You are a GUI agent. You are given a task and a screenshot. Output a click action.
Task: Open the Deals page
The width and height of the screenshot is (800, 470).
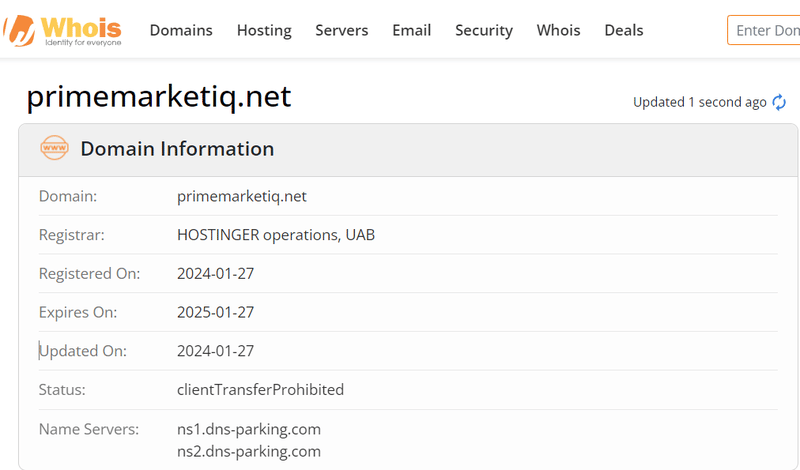coord(624,30)
